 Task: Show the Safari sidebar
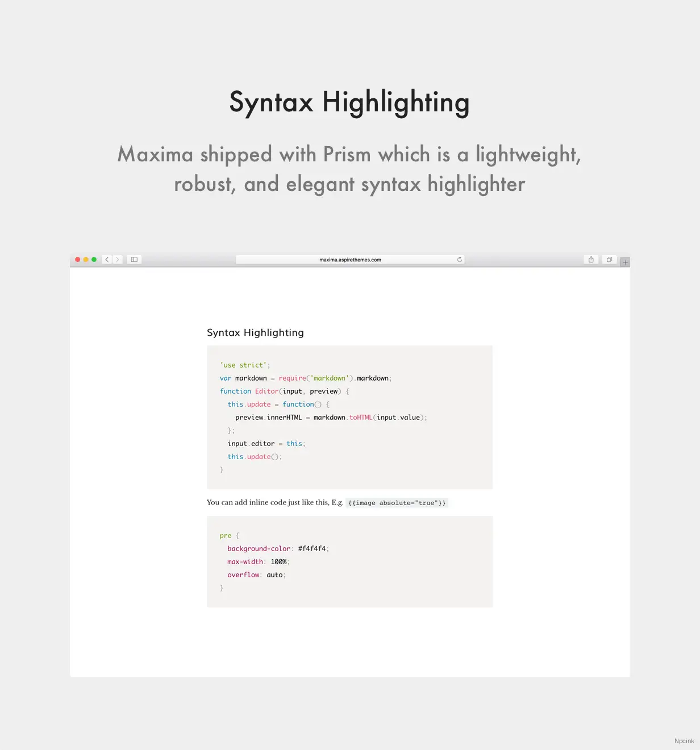pyautogui.click(x=134, y=260)
